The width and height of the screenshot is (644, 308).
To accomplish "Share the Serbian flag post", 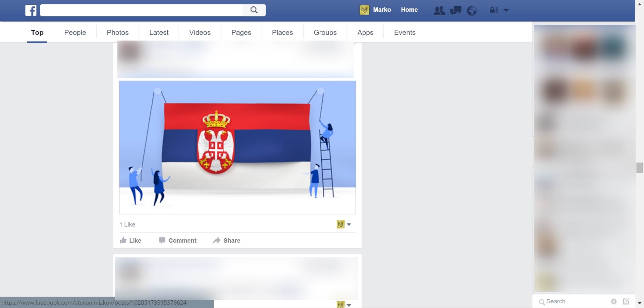I will pos(227,240).
